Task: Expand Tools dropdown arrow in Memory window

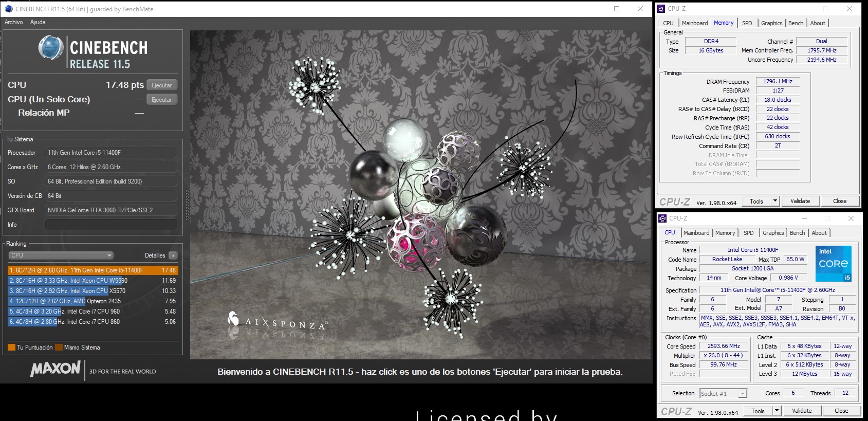Action: pyautogui.click(x=775, y=201)
